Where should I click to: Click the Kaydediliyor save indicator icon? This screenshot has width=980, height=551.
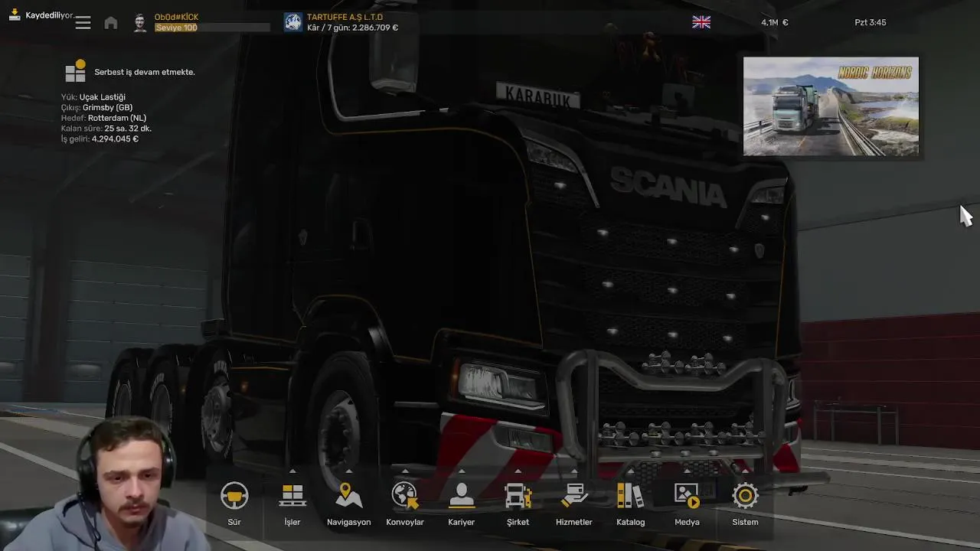[x=15, y=15]
